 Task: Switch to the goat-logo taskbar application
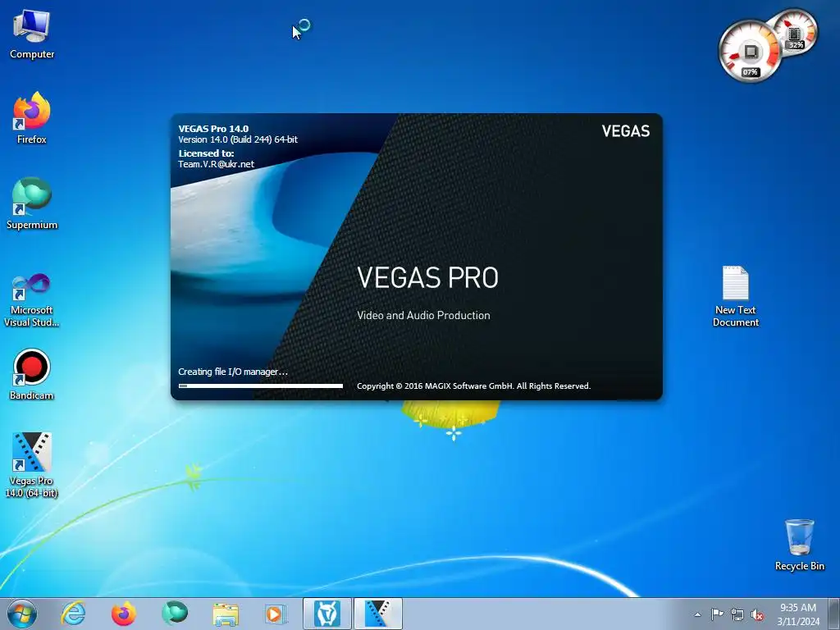point(327,614)
